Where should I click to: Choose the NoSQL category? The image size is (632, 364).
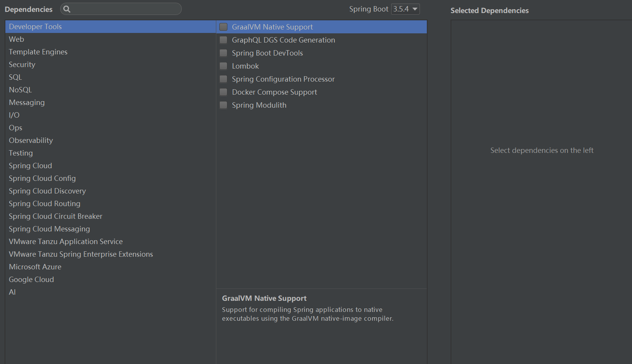coord(110,90)
